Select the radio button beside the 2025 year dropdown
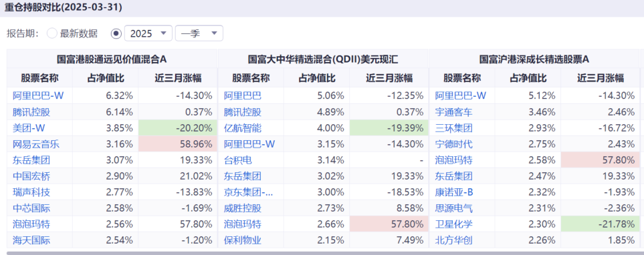This screenshot has width=644, height=255. point(116,33)
